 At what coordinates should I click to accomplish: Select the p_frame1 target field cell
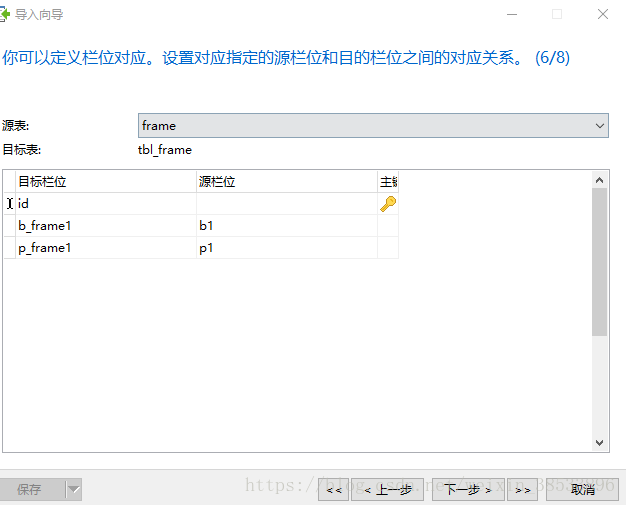click(106, 248)
